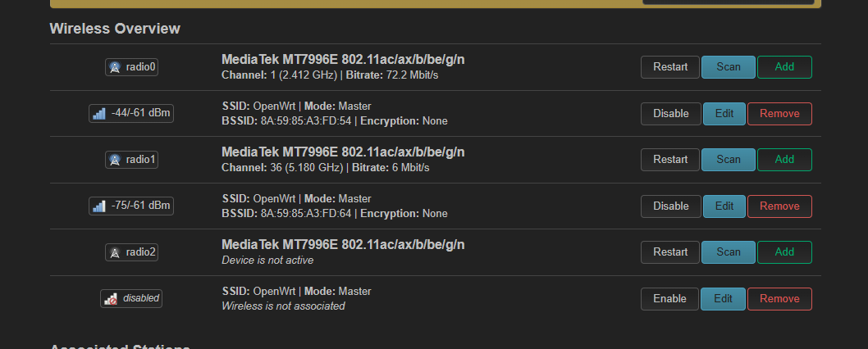Viewport: 868px width, 349px height.
Task: Edit the non-associated radio2 network
Action: tap(723, 299)
